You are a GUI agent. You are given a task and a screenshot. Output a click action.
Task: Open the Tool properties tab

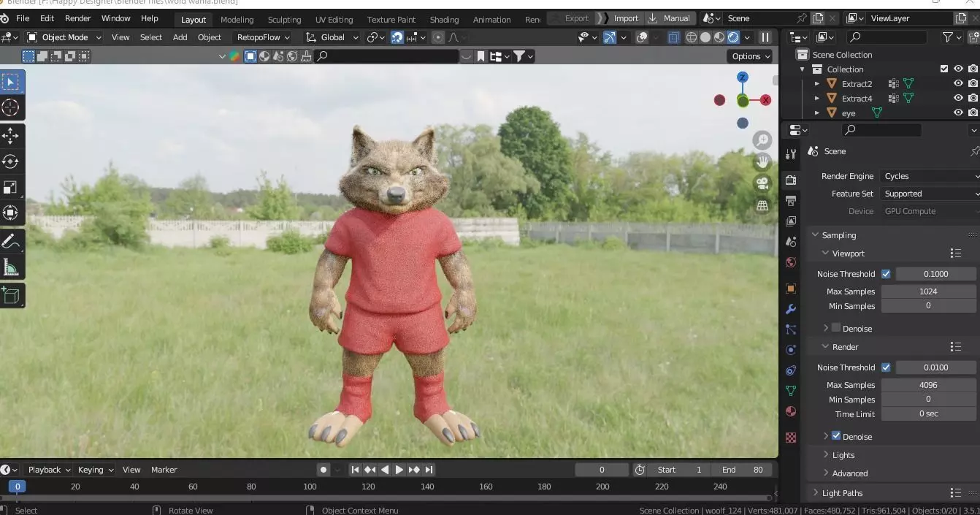point(791,154)
